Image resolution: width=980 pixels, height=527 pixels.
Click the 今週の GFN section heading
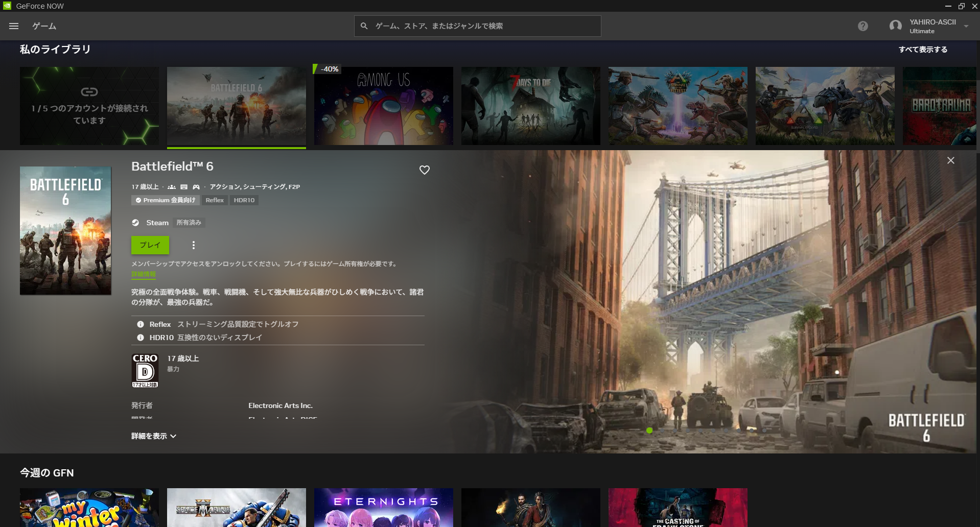pyautogui.click(x=47, y=473)
